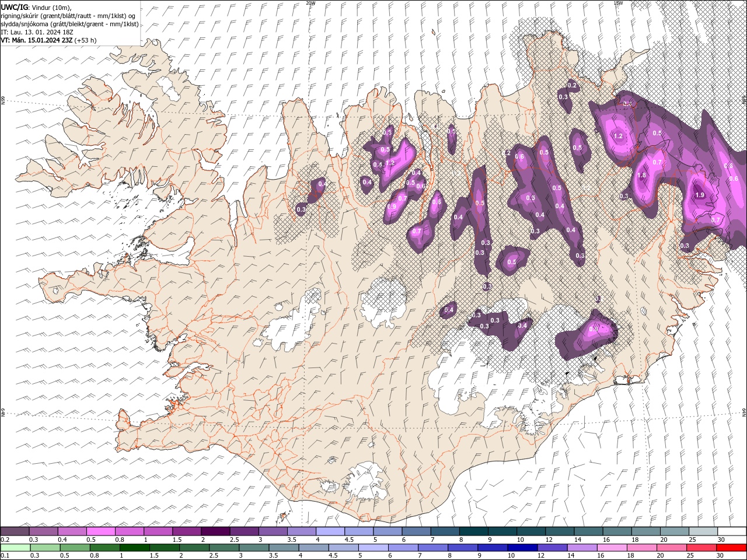Image resolution: width=747 pixels, height=560 pixels.
Task: Click the 'slydda/snjókoma' legend description line
Action: (x=69, y=24)
